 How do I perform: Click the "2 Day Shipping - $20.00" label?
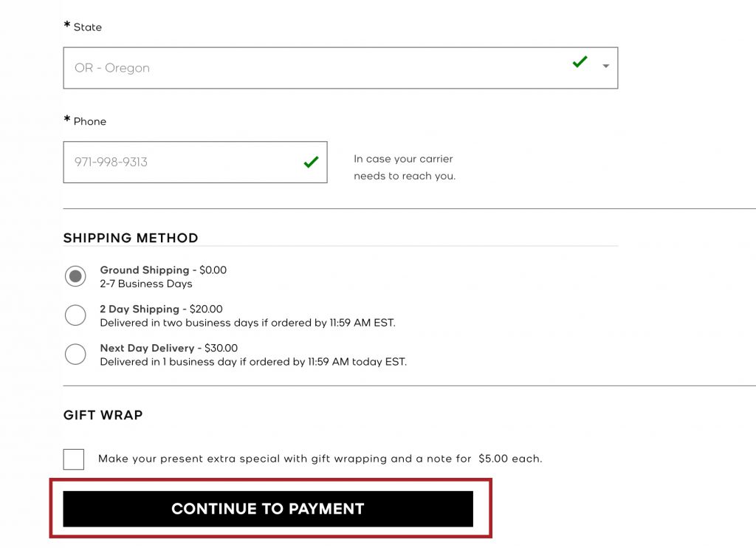coord(161,309)
